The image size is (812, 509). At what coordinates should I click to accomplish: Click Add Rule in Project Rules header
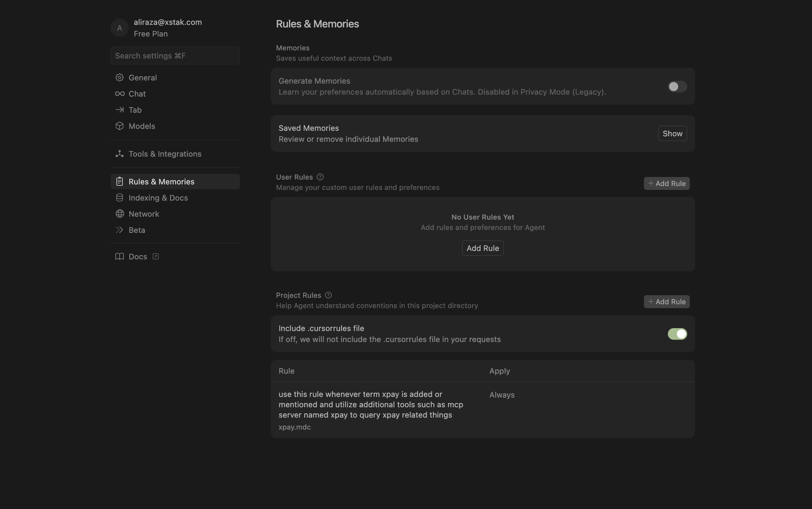click(x=667, y=302)
